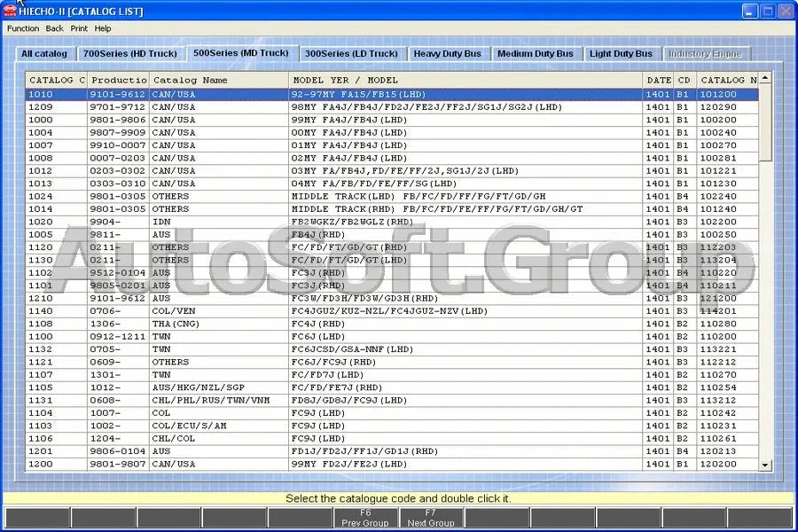Open the Help menu
Screen dimensions: 798x532
click(103, 27)
